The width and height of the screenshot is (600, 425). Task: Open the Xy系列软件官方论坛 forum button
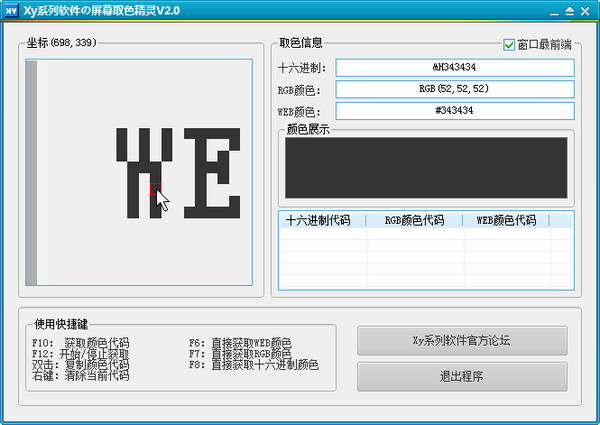click(x=462, y=340)
